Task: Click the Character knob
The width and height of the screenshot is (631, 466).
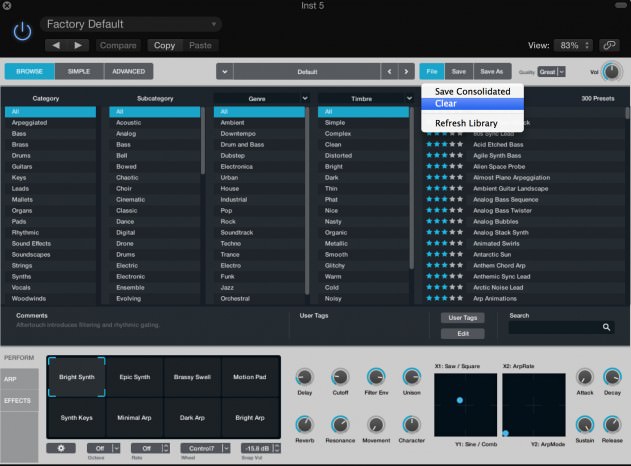Action: (x=411, y=425)
